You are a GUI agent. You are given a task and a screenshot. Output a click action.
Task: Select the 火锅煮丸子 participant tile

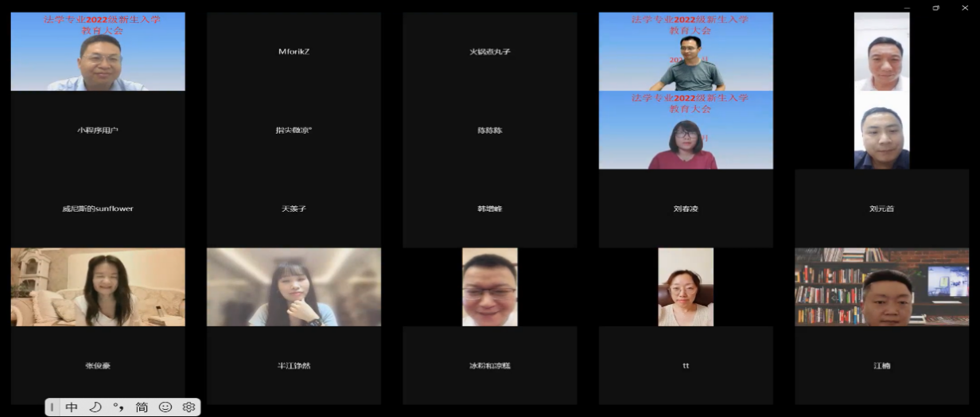(490, 52)
